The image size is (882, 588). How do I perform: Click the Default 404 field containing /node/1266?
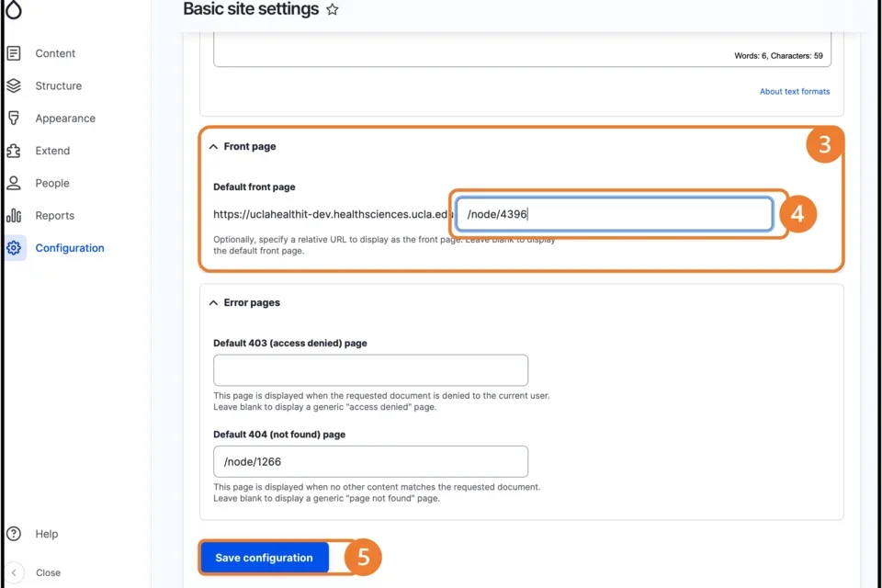[x=369, y=461]
